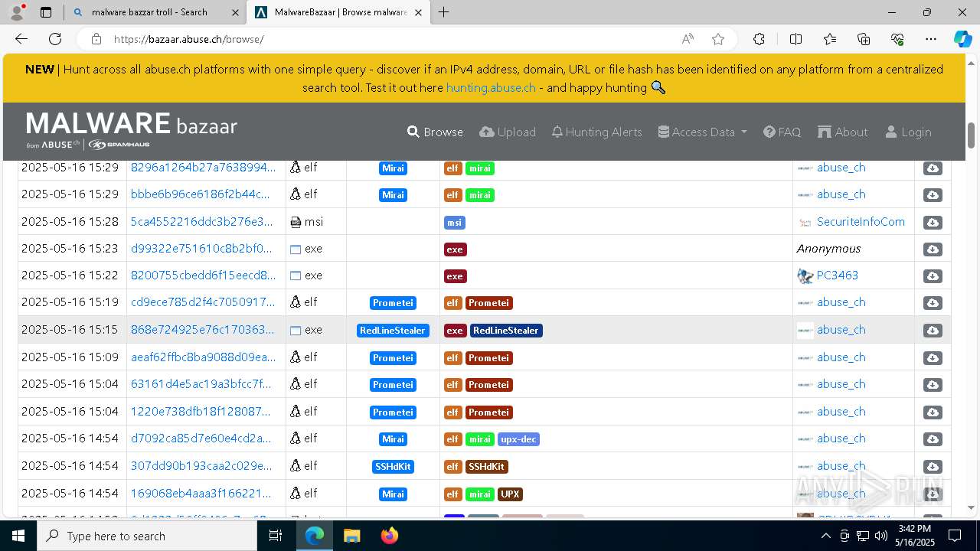The width and height of the screenshot is (980, 551).
Task: Open Settings and more ellipsis menu
Action: (x=931, y=39)
